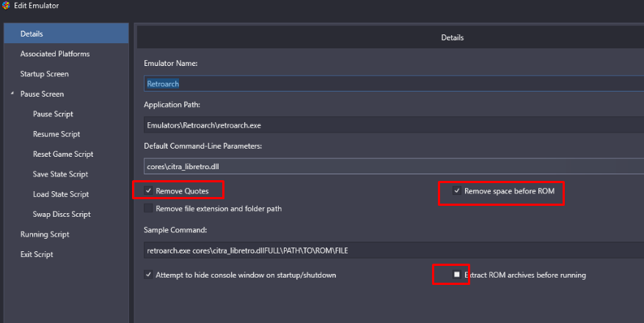
Task: Click the Edit Emulator window title
Action: click(x=36, y=5)
